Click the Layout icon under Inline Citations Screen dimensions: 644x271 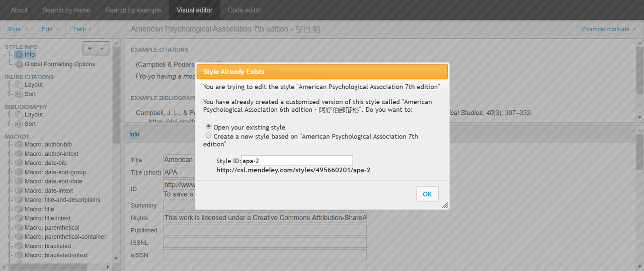click(x=19, y=85)
